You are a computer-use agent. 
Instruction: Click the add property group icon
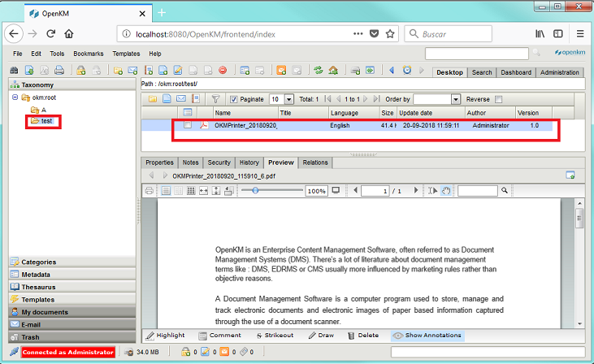(x=245, y=70)
